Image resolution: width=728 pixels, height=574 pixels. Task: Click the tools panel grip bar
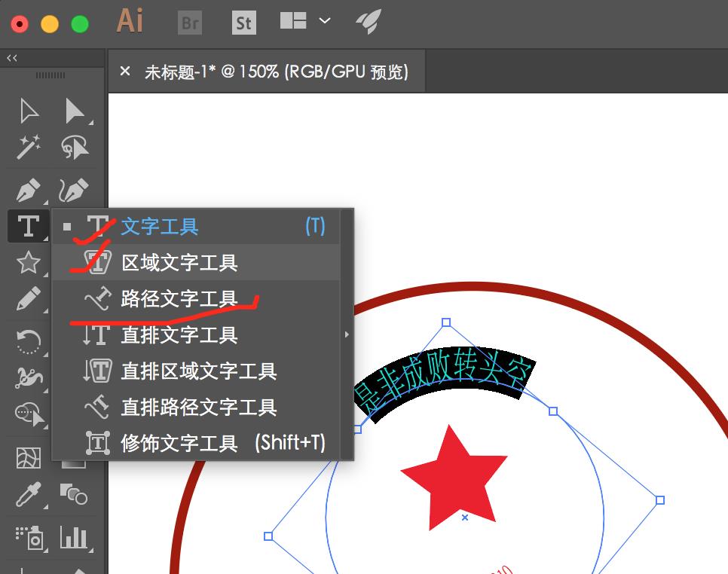click(50, 75)
